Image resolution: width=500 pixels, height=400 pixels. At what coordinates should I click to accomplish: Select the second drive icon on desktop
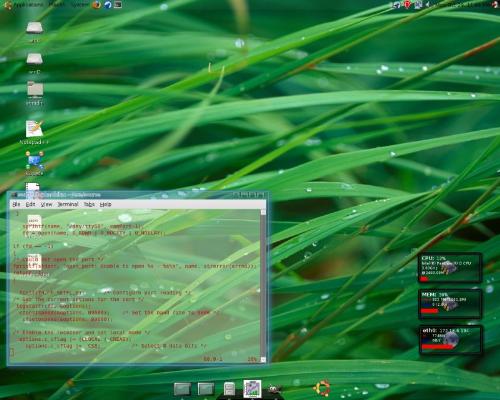[x=34, y=59]
